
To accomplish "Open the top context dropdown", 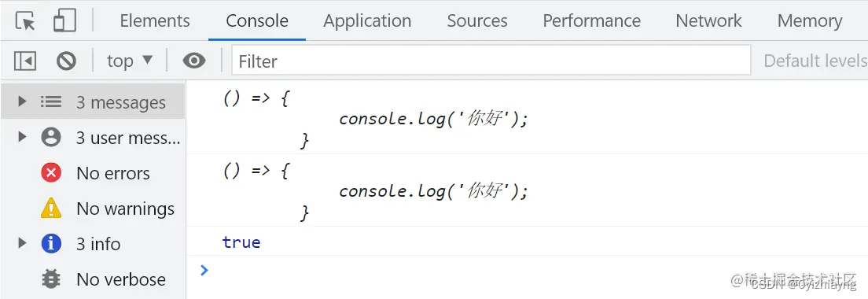I will pyautogui.click(x=130, y=61).
